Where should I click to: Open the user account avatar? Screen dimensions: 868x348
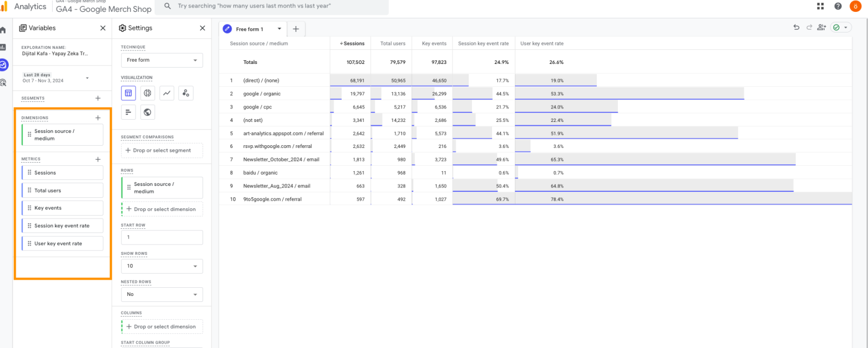click(x=856, y=7)
